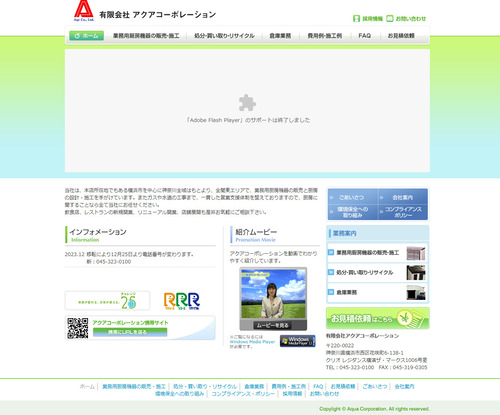The width and height of the screenshot is (500, 415).
Task: Click footer link 倉庫業務
Action: click(254, 387)
